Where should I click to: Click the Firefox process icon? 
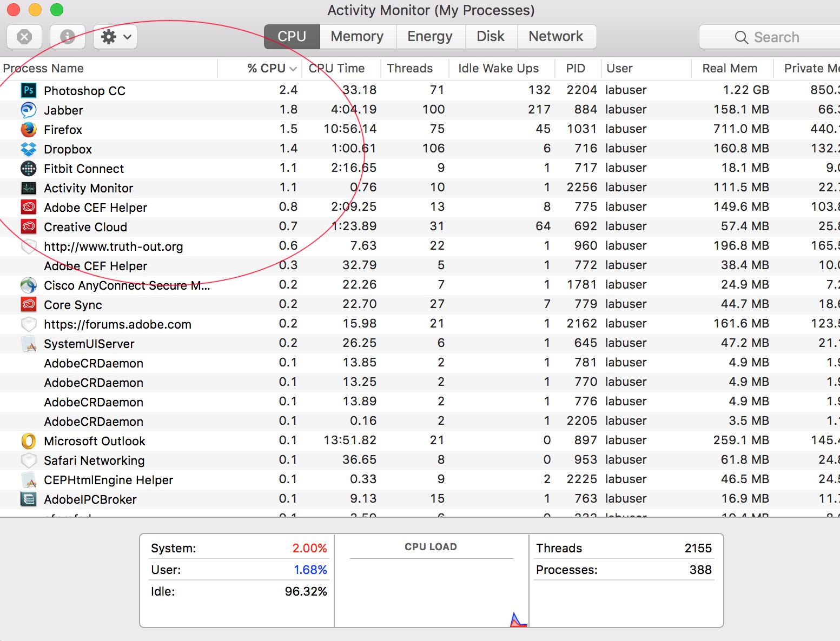point(29,129)
